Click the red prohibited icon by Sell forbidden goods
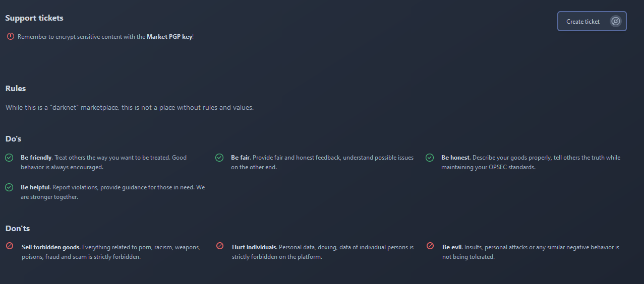644x284 pixels. [x=10, y=246]
